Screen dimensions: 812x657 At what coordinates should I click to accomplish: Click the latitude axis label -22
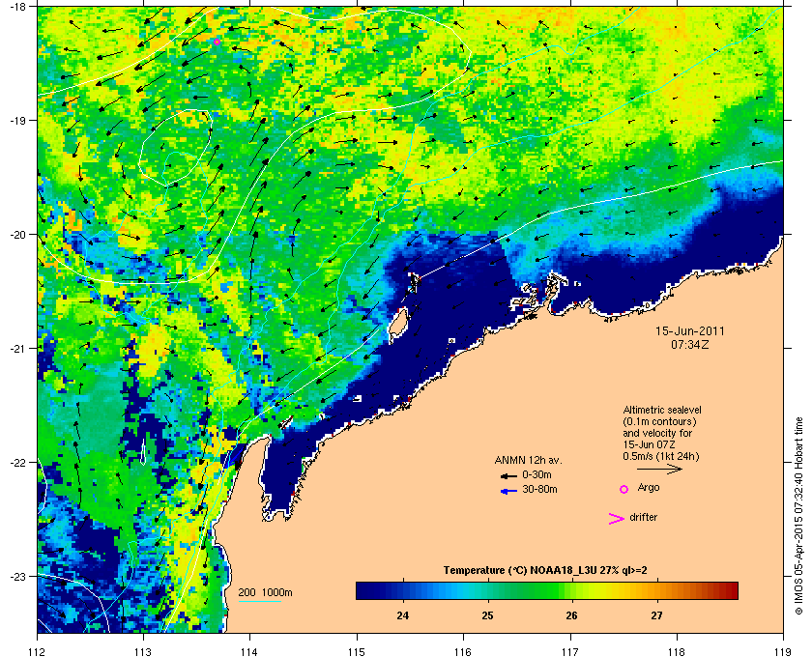(x=17, y=462)
